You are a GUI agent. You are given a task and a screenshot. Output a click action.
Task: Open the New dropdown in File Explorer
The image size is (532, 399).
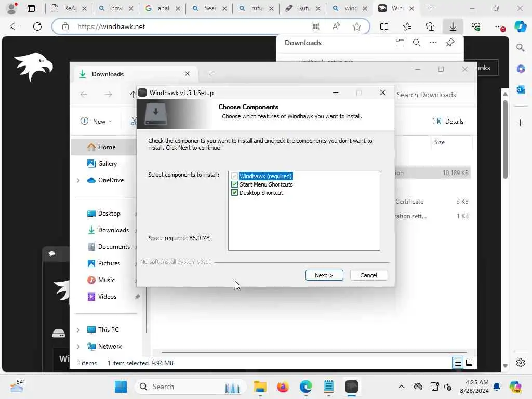[x=96, y=121]
